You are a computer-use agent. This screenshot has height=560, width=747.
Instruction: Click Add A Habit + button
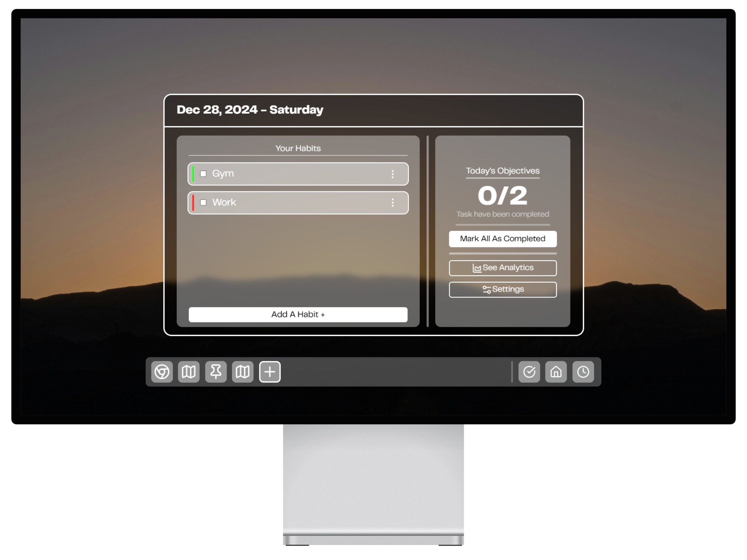(298, 314)
